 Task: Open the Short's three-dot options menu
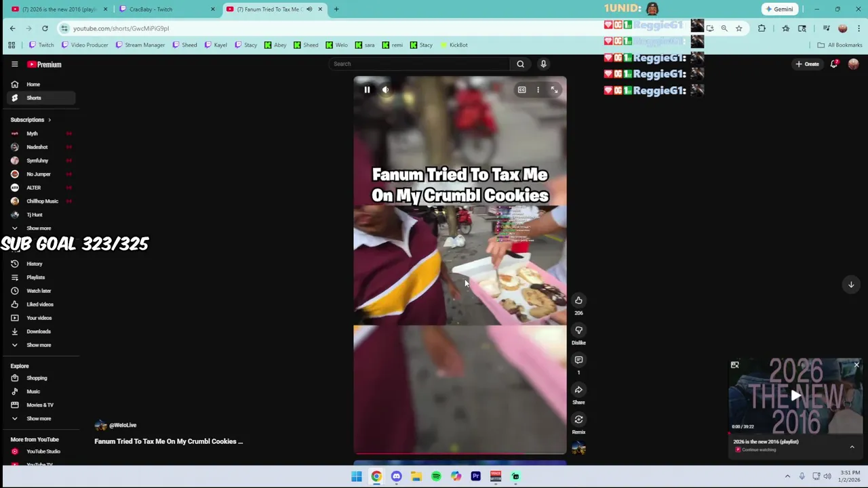pos(538,89)
